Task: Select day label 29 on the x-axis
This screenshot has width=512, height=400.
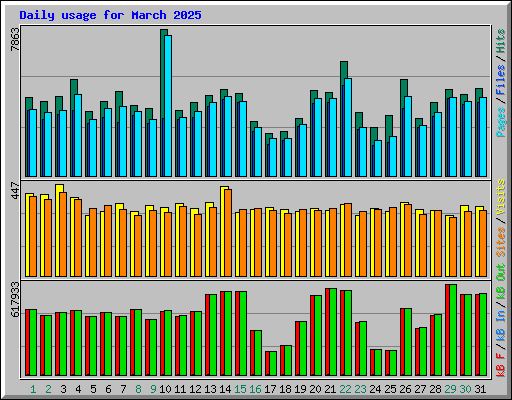Action: 450,389
